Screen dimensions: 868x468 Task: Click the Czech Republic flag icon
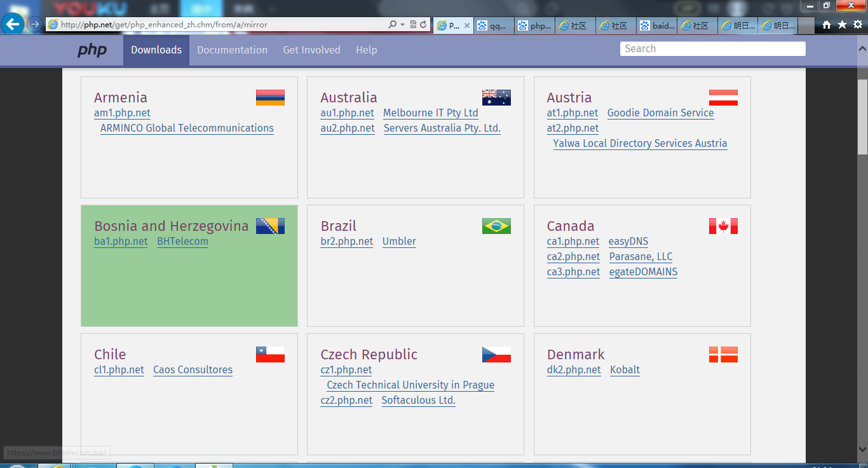pyautogui.click(x=496, y=354)
